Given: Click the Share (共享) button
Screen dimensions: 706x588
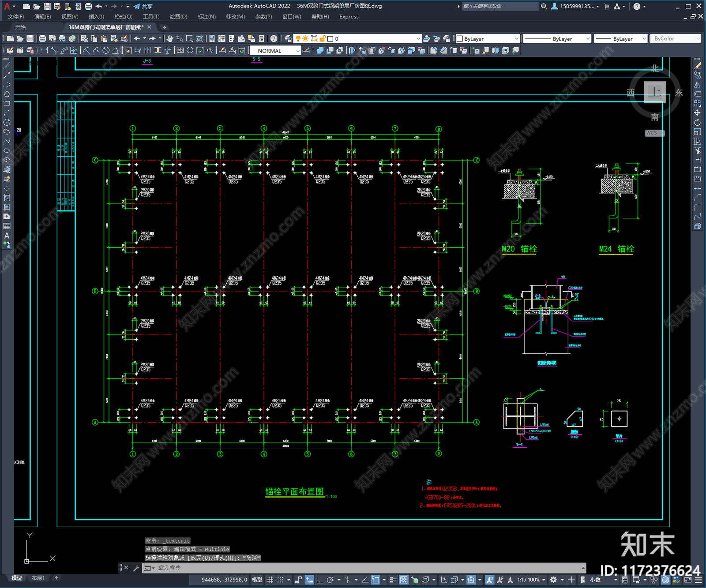Looking at the screenshot, I should 143,6.
